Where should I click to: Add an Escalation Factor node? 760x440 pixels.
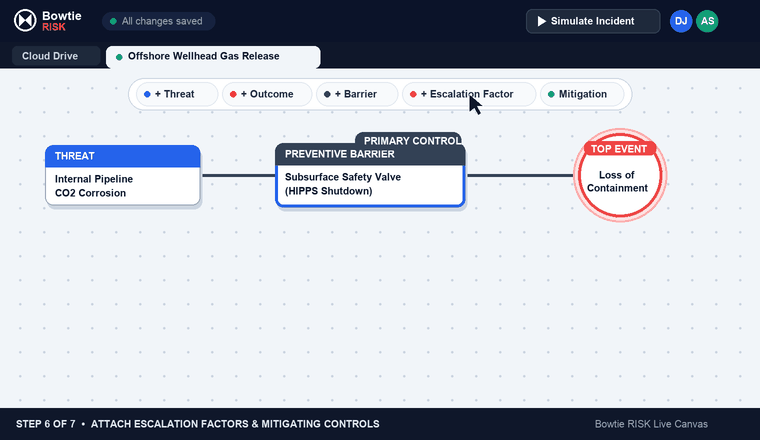click(x=469, y=94)
